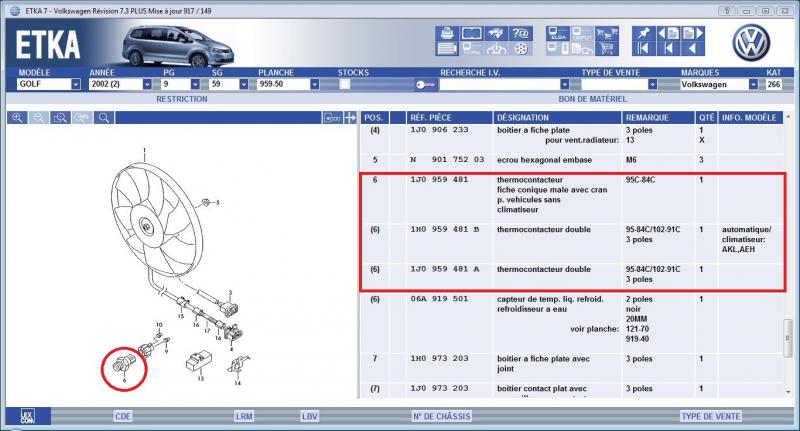Screen dimensions: 800x431
Task: Zoom in on the parts illustration
Action: tap(17, 118)
